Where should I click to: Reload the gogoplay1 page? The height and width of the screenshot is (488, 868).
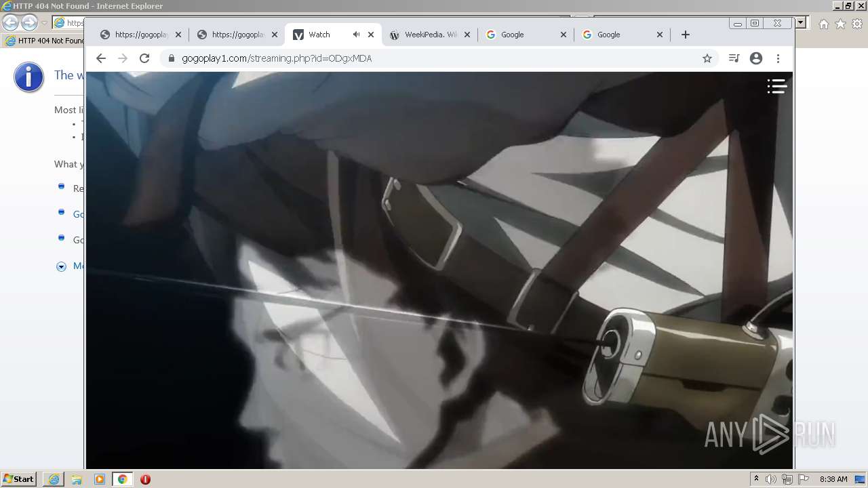point(144,58)
